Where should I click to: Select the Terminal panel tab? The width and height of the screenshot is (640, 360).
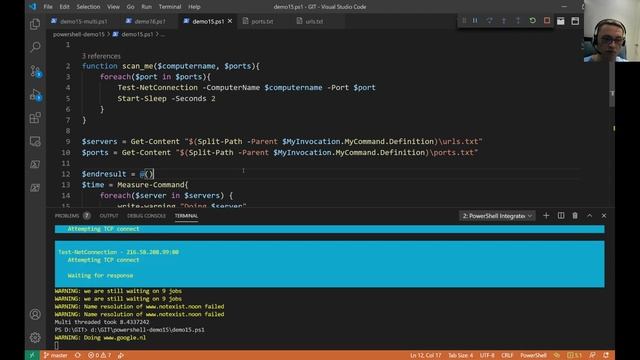tap(186, 216)
